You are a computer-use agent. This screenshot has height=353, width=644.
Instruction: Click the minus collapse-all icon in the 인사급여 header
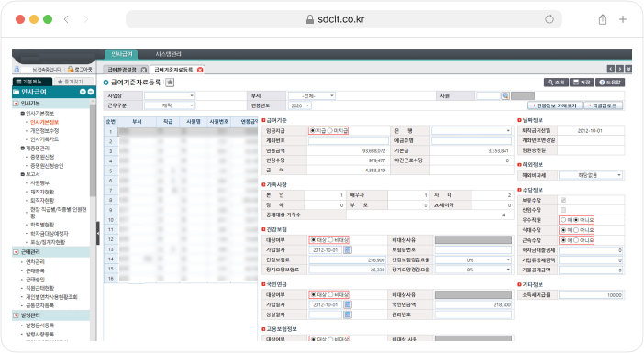(90, 92)
